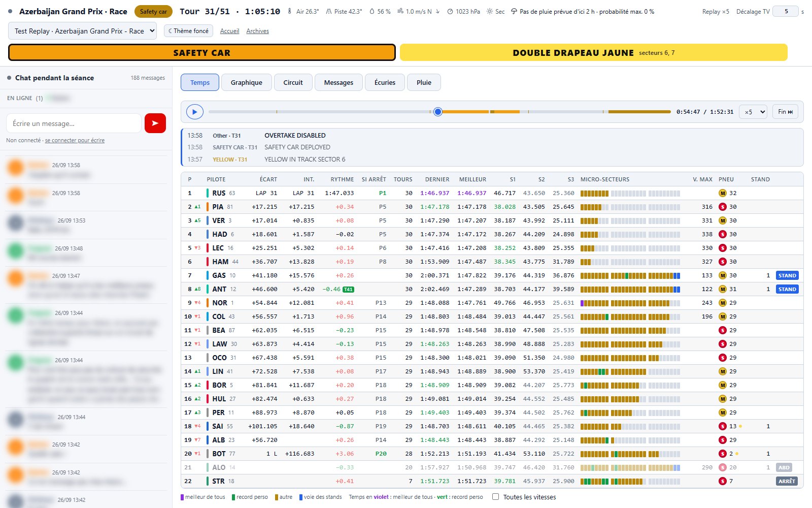Click the red send message button
This screenshot has height=508, width=812.
click(x=155, y=123)
